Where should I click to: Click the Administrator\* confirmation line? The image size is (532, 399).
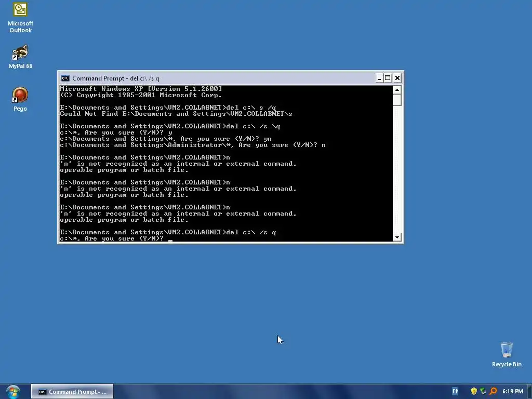(x=193, y=145)
